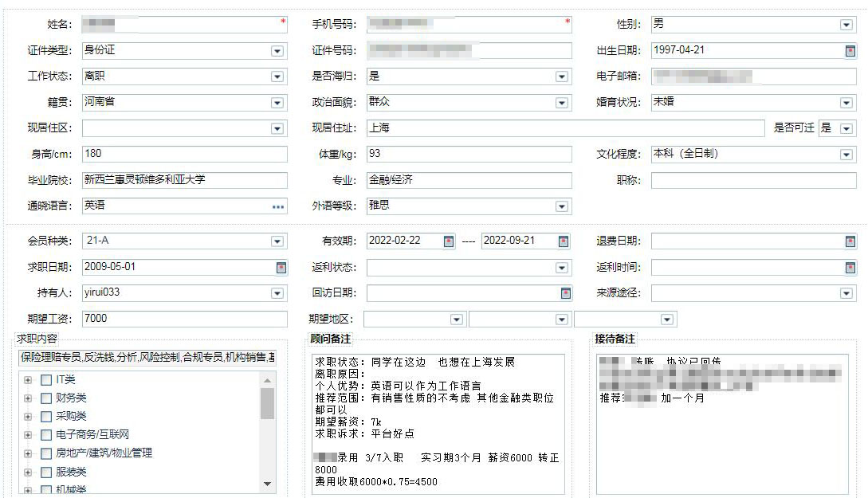Viewport: 868px width, 498px height.
Task: Click the 求职内容 list scroll-up arrow
Action: [267, 380]
